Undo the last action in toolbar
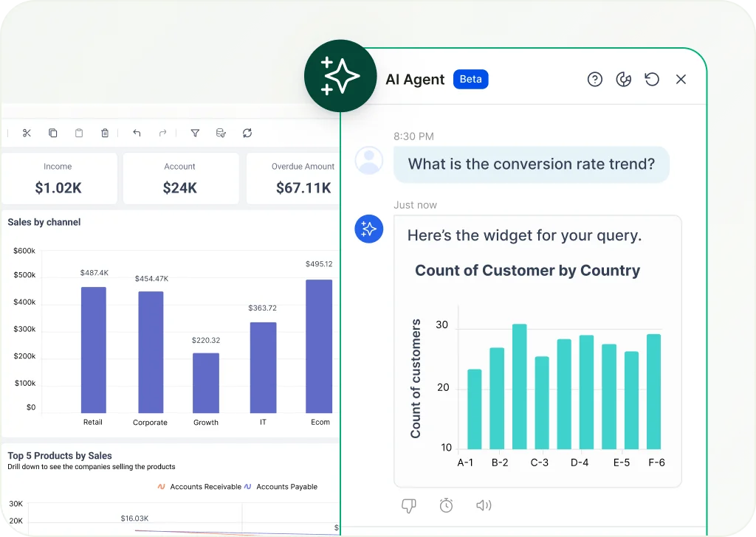Screen dimensions: 756x537 click(x=137, y=133)
